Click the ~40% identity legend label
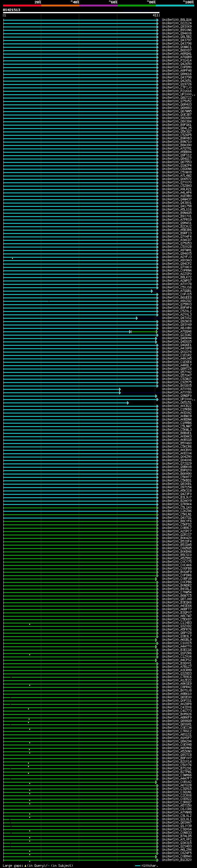The width and height of the screenshot is (197, 868). 75,2
